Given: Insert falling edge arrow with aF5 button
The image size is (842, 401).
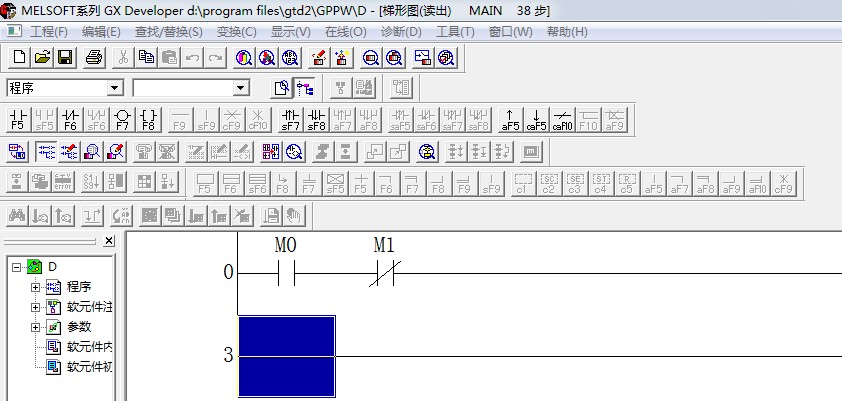Looking at the screenshot, I should (x=510, y=120).
